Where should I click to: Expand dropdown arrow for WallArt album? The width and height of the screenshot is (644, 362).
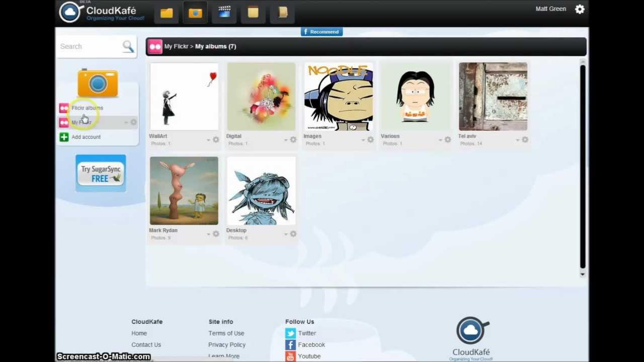pos(208,140)
